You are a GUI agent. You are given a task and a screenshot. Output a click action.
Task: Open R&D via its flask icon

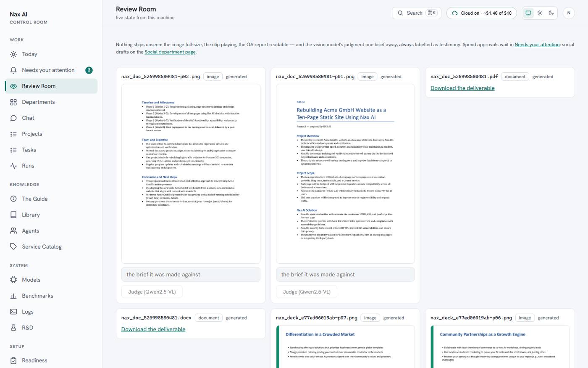pyautogui.click(x=13, y=328)
